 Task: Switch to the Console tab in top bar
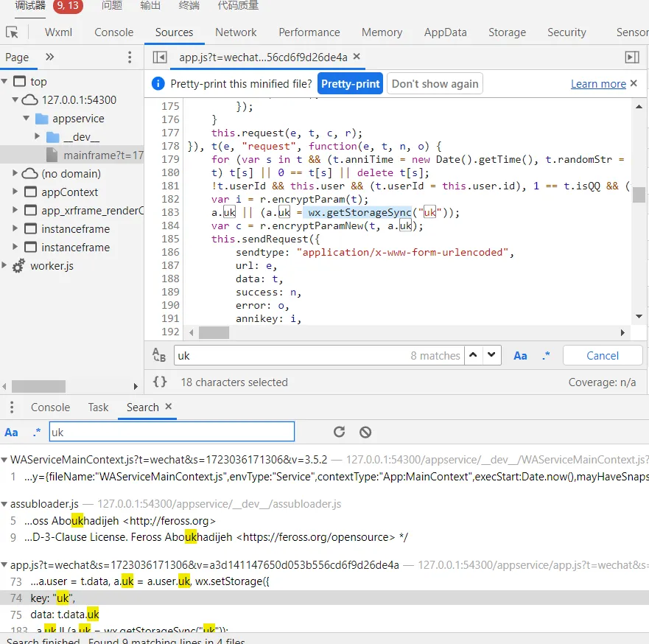[x=114, y=32]
